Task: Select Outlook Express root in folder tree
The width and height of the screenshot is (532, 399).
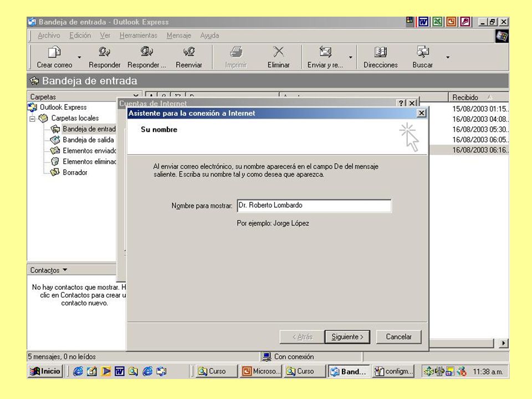Action: pyautogui.click(x=58, y=107)
